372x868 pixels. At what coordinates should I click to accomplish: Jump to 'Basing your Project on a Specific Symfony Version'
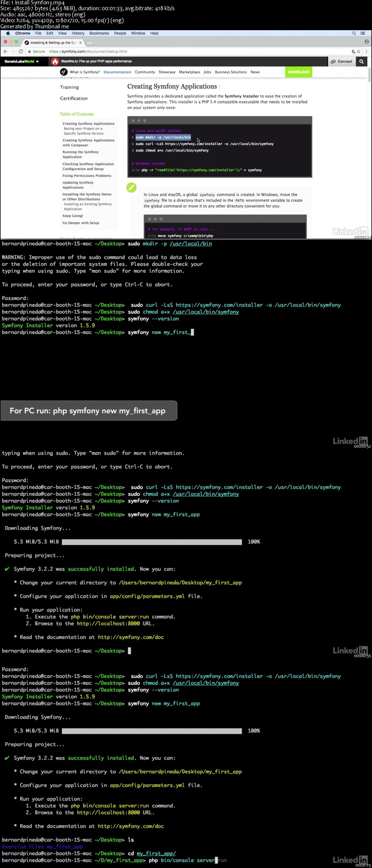[84, 131]
